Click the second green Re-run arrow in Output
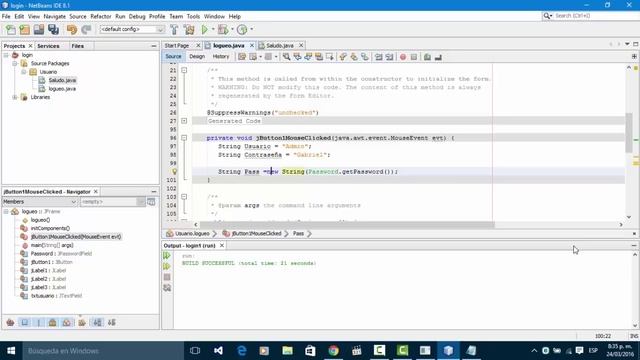The image size is (640, 360). (167, 266)
